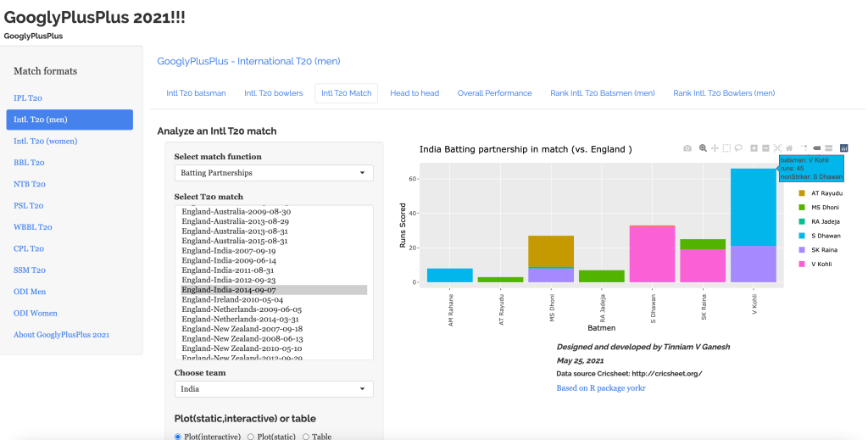The height and width of the screenshot is (440, 868).
Task: Select the Table radio button
Action: pyautogui.click(x=307, y=437)
